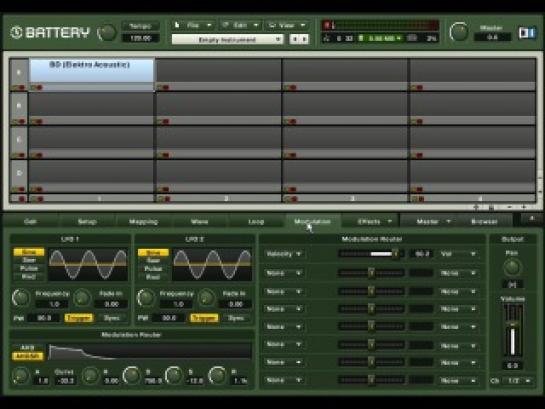Click the Tempo value field
The width and height of the screenshot is (545, 409).
(x=140, y=38)
